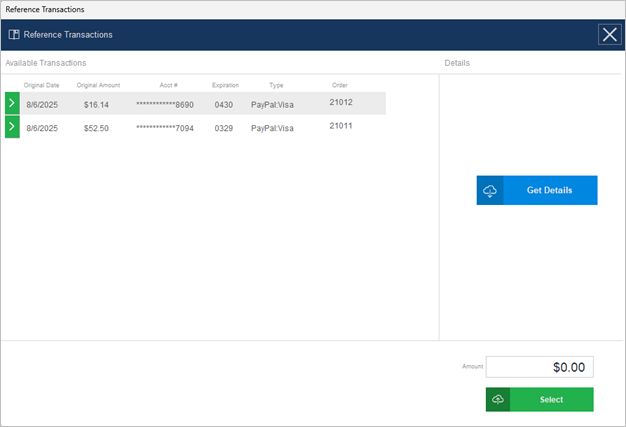626x427 pixels.
Task: Select the $16.14 amount cell
Action: point(96,105)
